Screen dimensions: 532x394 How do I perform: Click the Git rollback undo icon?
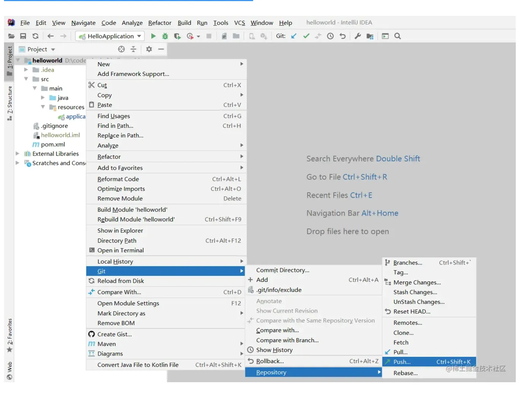(342, 36)
